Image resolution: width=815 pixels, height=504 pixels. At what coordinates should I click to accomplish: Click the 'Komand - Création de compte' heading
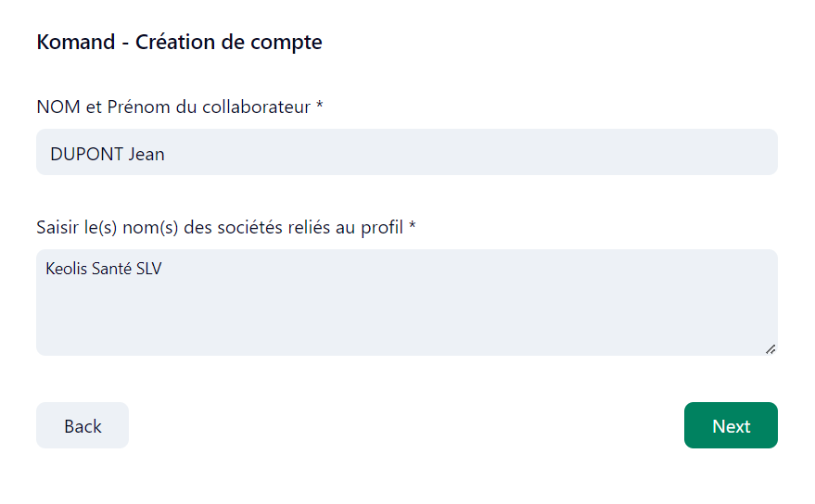(x=180, y=42)
